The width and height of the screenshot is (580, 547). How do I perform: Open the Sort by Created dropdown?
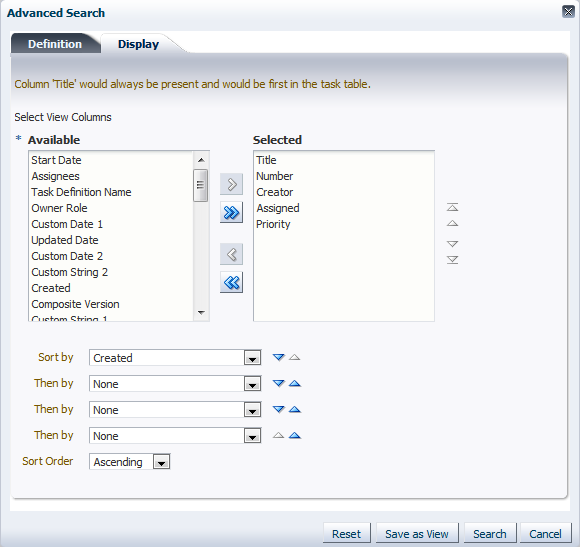[252, 358]
